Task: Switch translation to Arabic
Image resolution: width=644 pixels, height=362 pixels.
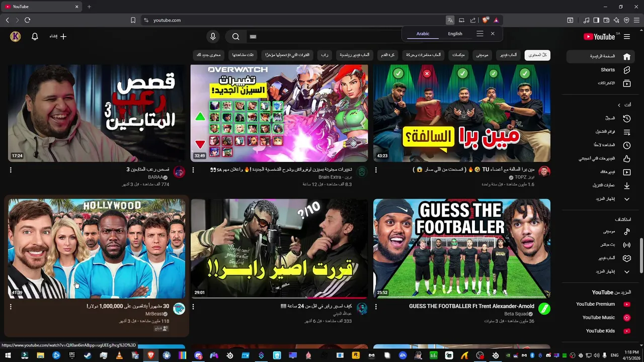Action: [x=423, y=34]
